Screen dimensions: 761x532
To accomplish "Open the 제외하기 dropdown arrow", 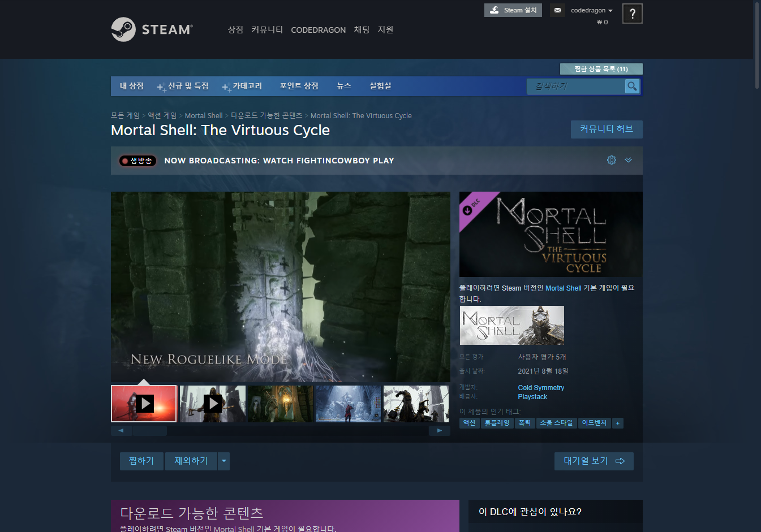I will pos(224,461).
